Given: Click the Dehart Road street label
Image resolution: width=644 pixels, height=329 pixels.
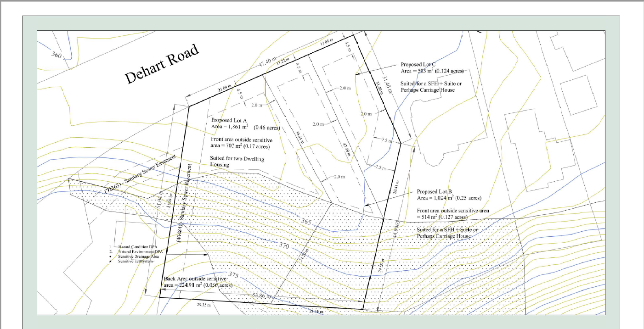Looking at the screenshot, I should (x=163, y=64).
